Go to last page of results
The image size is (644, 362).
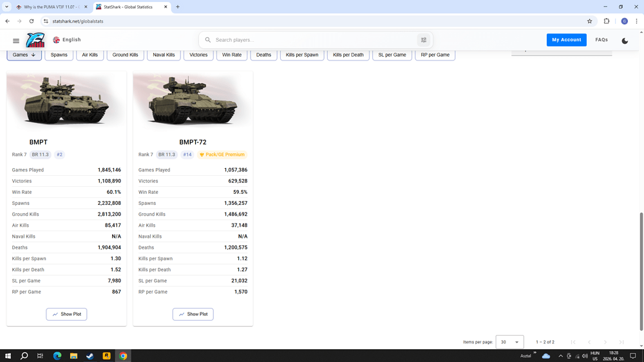(621, 342)
